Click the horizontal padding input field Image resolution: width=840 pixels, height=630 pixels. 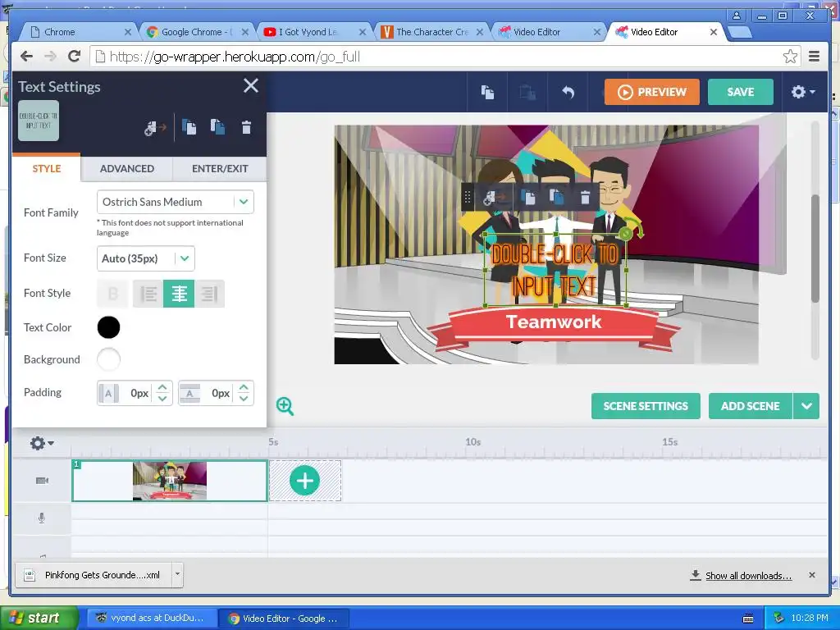135,393
